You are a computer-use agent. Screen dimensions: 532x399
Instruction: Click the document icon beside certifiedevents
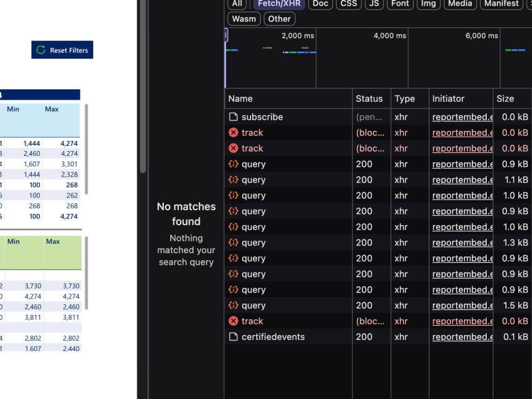pyautogui.click(x=234, y=337)
